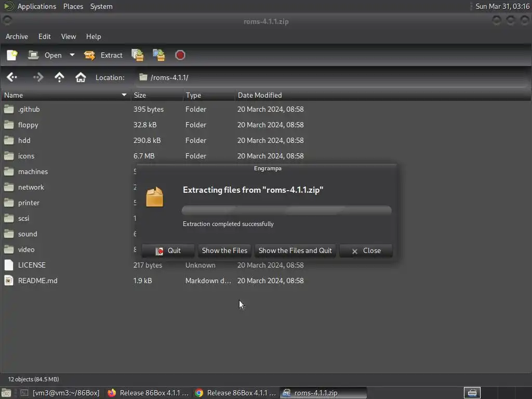Screen dimensions: 532x399
Task: Click the 6.7 MB size of icons
Action: (144, 156)
